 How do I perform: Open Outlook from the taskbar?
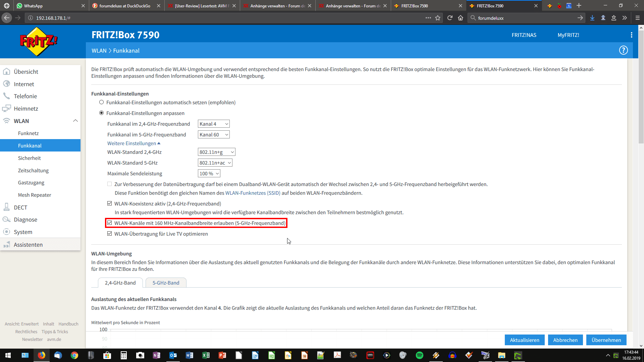[x=173, y=355]
